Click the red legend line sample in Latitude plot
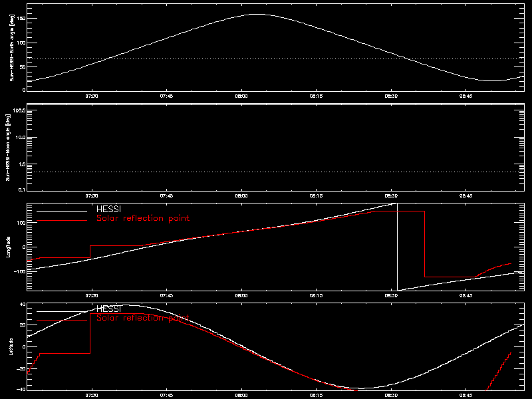 coord(62,321)
